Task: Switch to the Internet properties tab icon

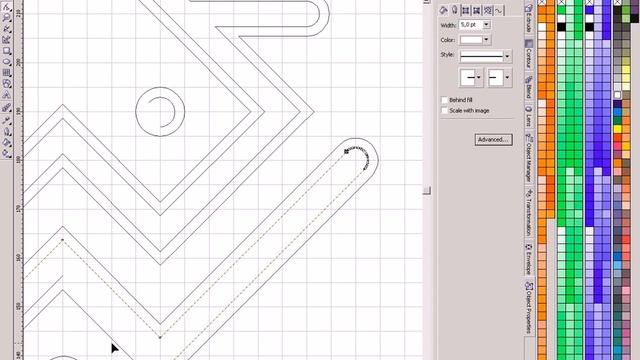Action: (x=487, y=11)
